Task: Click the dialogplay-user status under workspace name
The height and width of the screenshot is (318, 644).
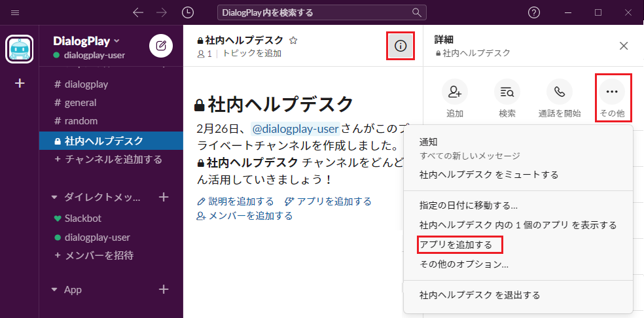Action: point(90,55)
